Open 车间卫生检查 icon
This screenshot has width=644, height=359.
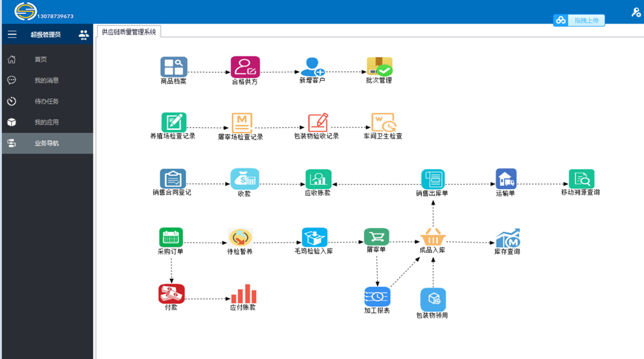click(383, 122)
